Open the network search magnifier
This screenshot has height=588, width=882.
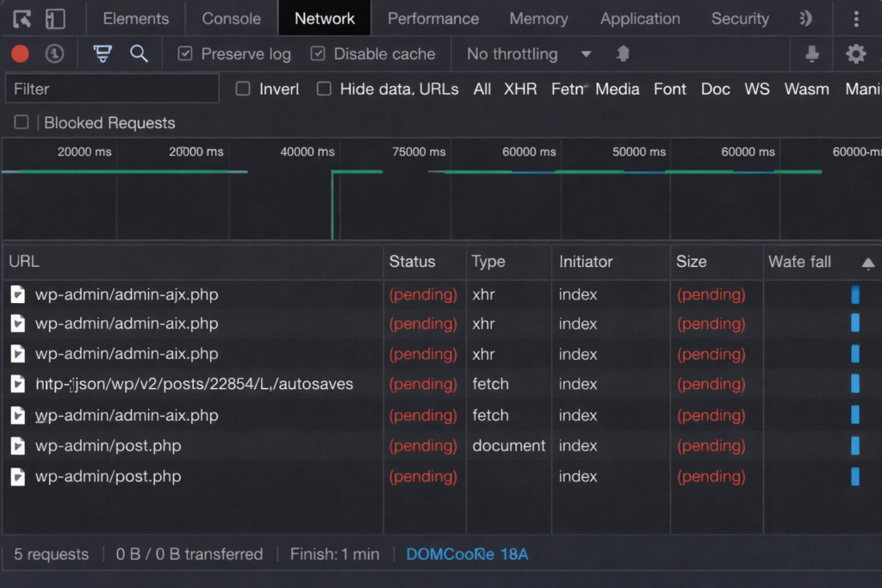[x=140, y=53]
